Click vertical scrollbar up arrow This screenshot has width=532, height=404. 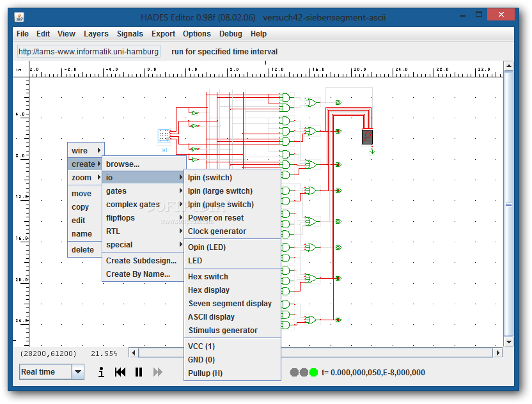tap(508, 66)
